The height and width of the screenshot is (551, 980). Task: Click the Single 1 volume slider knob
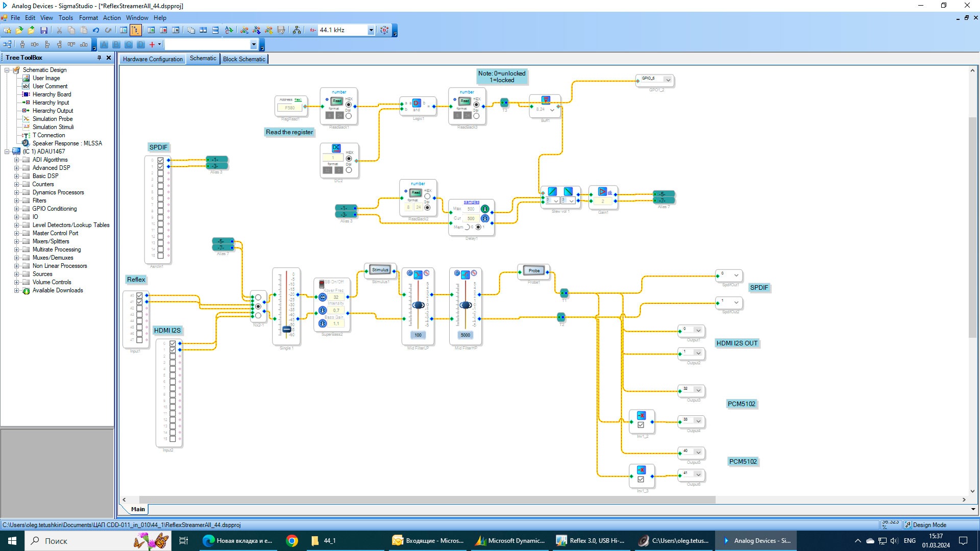(287, 330)
